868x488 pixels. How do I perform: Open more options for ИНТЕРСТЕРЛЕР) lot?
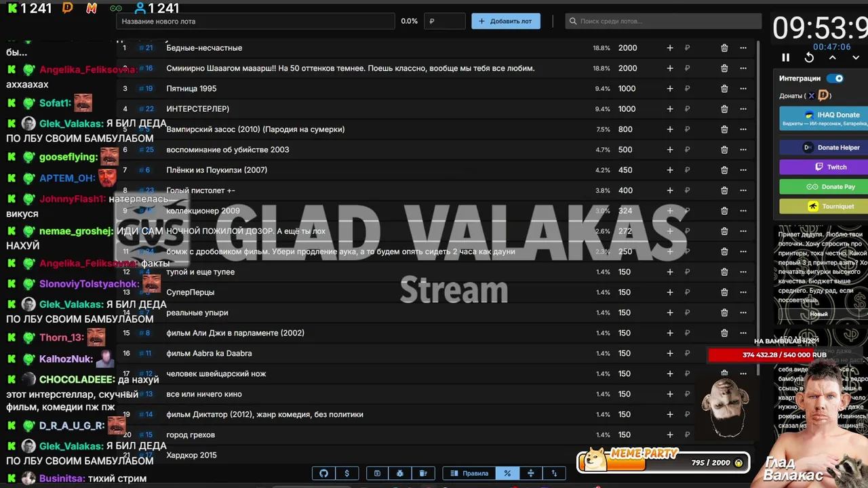click(743, 109)
